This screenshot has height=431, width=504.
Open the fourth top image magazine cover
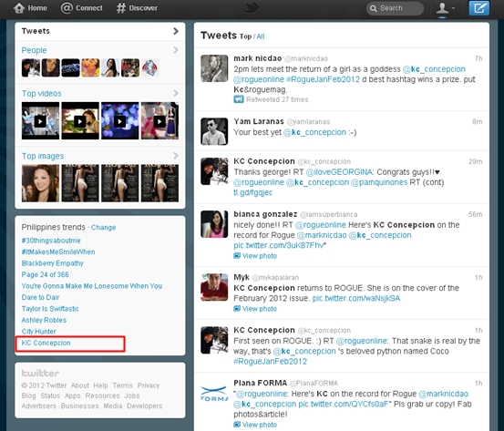[159, 183]
